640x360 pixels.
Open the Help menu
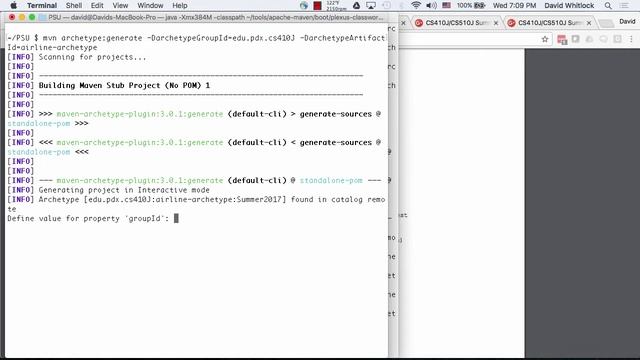(x=180, y=5)
